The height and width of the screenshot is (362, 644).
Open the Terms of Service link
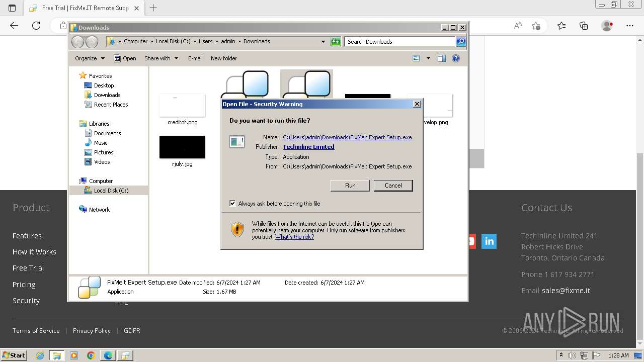pos(36,331)
